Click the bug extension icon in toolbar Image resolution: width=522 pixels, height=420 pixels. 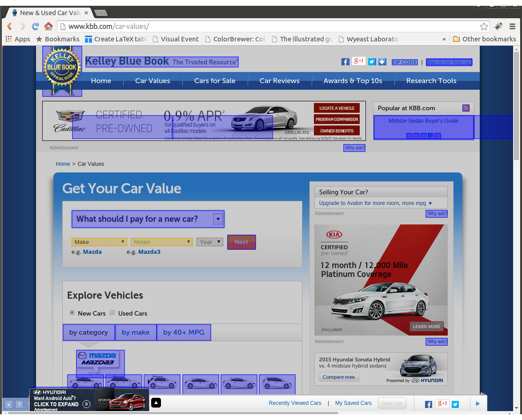point(498,26)
